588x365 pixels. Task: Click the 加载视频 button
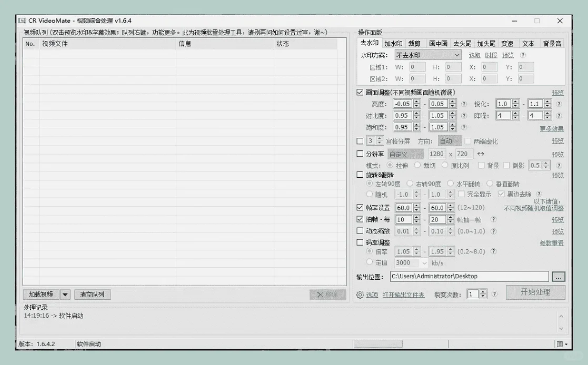click(41, 295)
